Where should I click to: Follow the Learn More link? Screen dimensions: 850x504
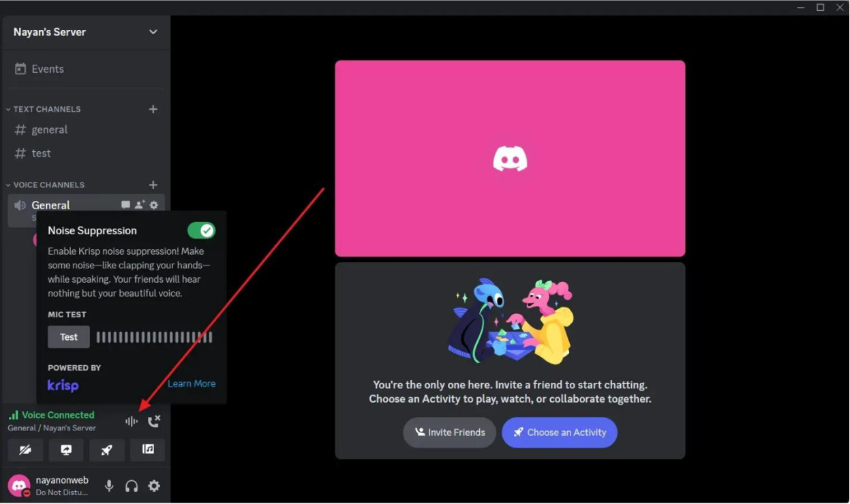[x=192, y=383]
